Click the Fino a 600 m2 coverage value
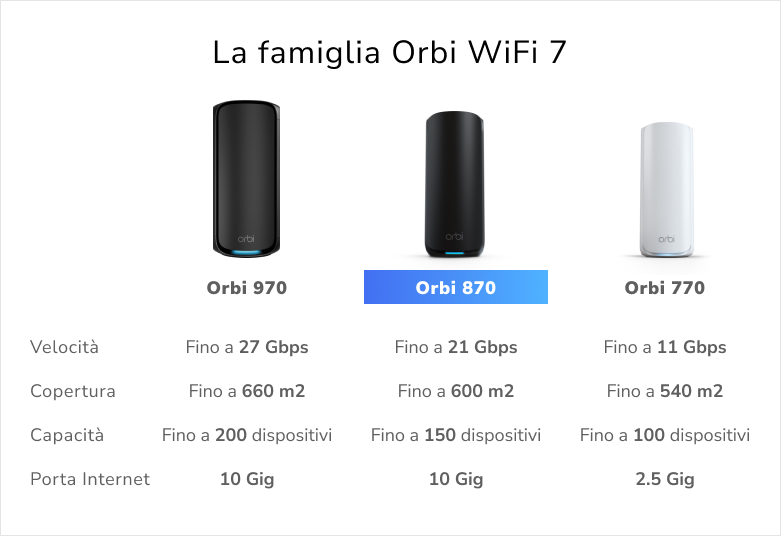The image size is (781, 536). click(456, 391)
